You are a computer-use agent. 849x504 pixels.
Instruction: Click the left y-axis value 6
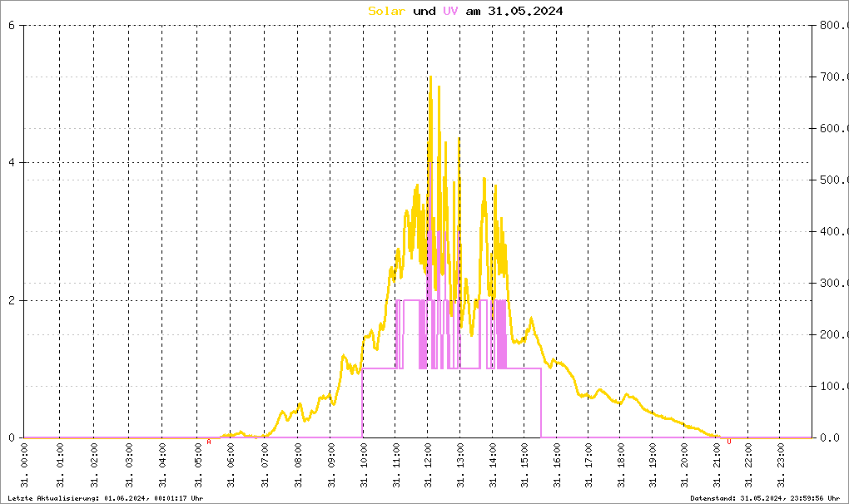coord(11,25)
